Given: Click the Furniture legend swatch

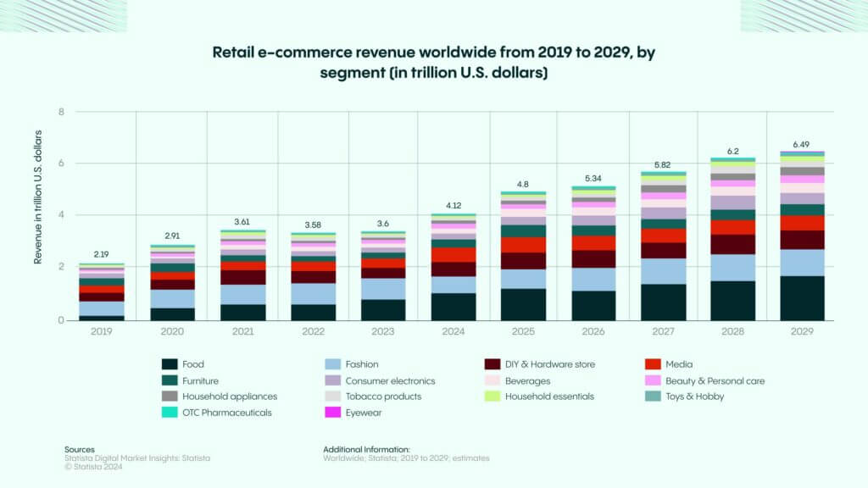Looking at the screenshot, I should [x=170, y=380].
